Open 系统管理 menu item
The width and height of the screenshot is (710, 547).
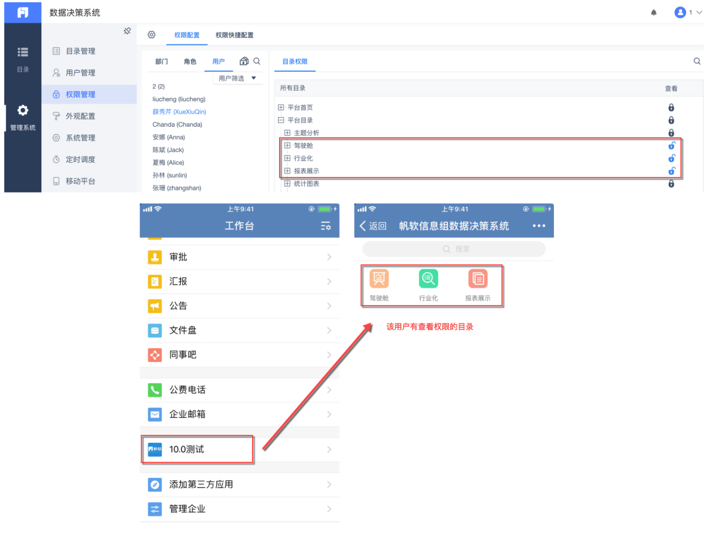[89, 138]
